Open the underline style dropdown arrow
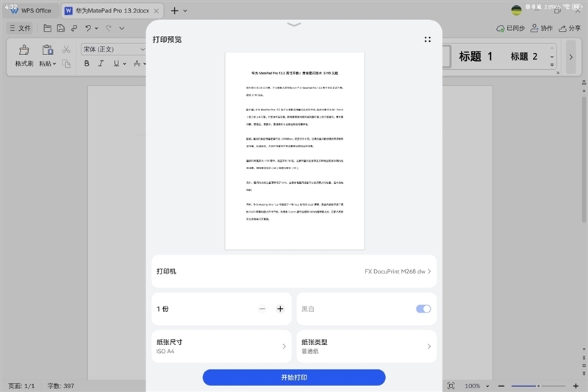 pos(124,64)
